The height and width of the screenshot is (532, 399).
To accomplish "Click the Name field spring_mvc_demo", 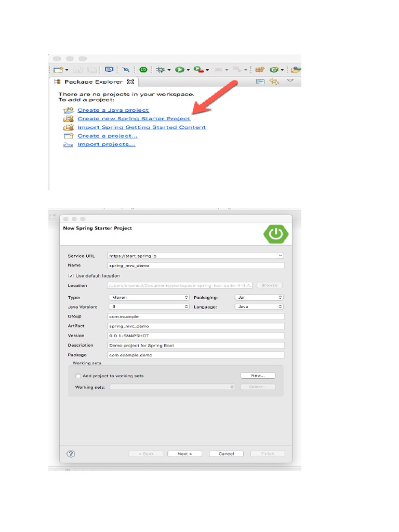I will coord(196,265).
